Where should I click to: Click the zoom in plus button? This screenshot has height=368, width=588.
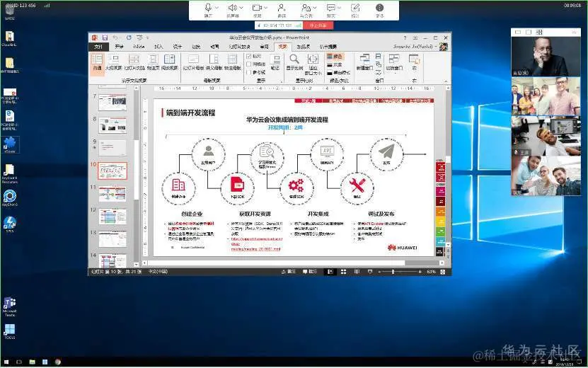coord(420,272)
